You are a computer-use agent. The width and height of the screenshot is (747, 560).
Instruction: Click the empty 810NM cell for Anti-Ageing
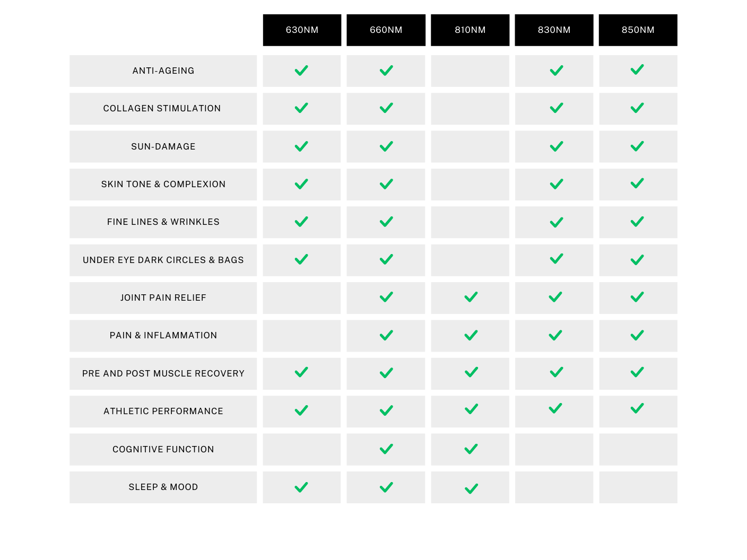click(470, 71)
